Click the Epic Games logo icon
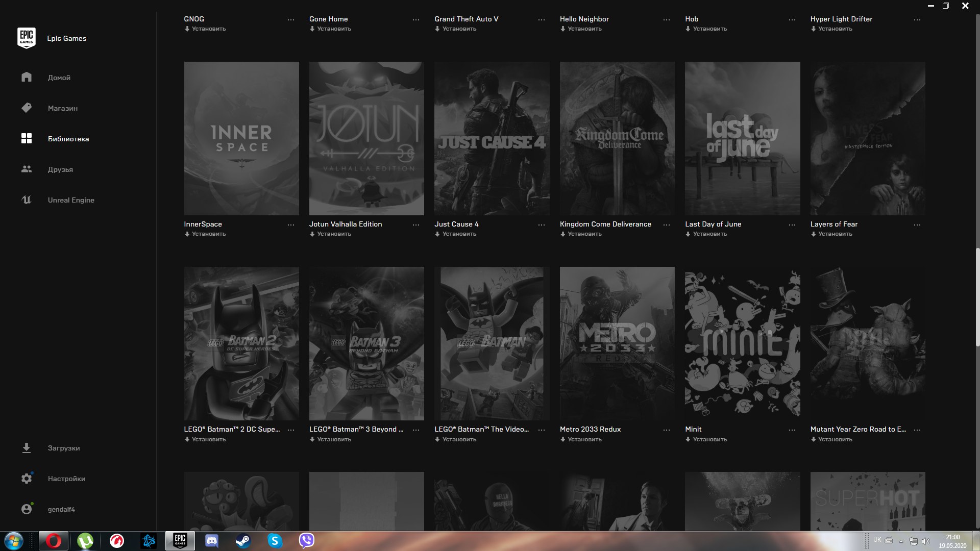980x551 pixels. (x=27, y=38)
